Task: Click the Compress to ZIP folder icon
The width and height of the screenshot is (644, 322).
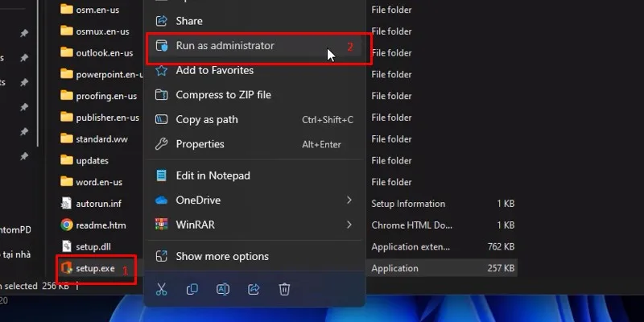Action: [x=162, y=95]
